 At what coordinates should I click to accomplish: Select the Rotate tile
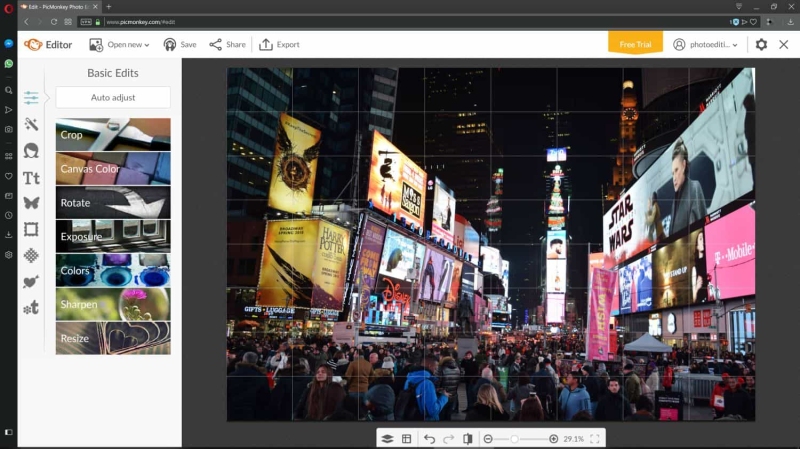pyautogui.click(x=113, y=203)
